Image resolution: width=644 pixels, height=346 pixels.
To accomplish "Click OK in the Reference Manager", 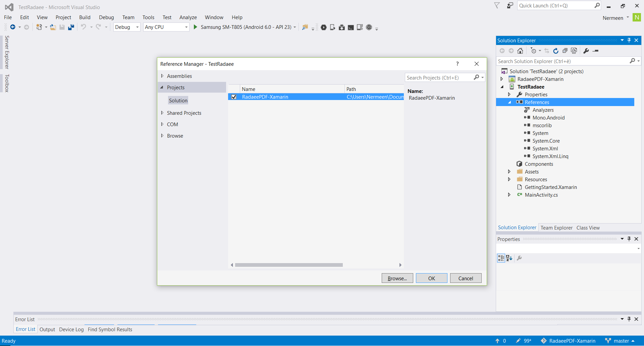I will [431, 278].
